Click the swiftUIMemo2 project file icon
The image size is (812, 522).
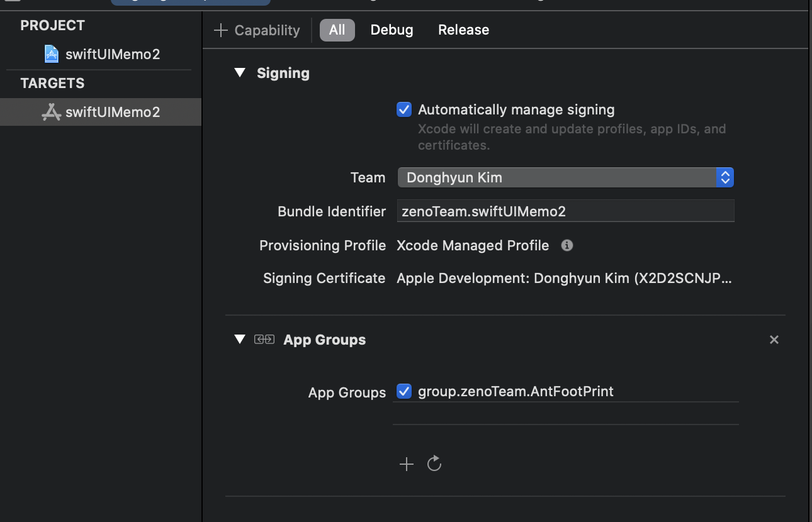tap(52, 54)
